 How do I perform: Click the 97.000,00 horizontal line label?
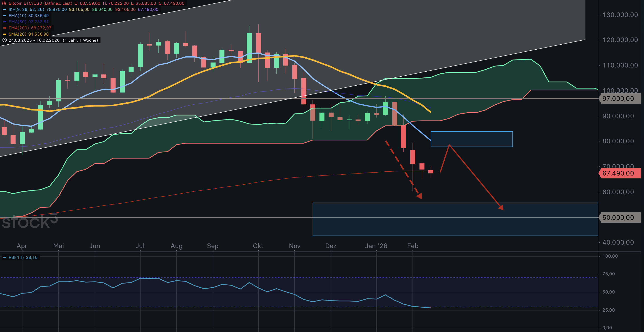tap(619, 99)
